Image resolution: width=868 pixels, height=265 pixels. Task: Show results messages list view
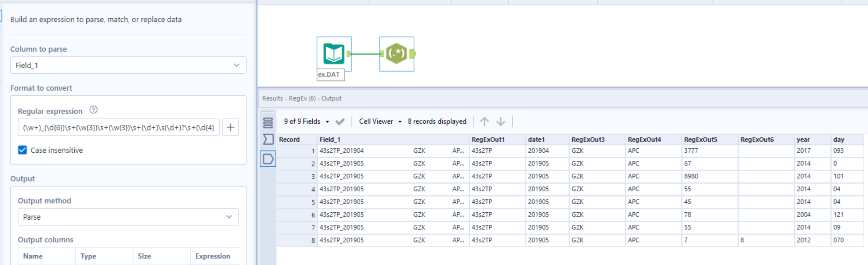(x=268, y=123)
